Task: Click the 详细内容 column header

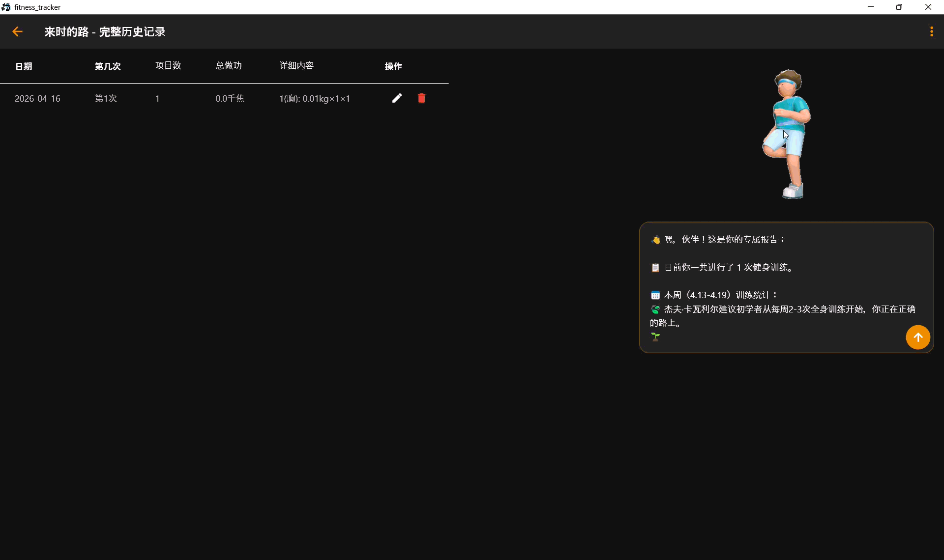Action: 296,66
